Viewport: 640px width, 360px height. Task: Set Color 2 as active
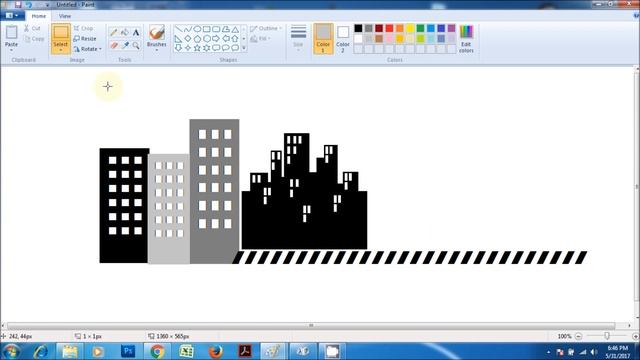point(343,39)
